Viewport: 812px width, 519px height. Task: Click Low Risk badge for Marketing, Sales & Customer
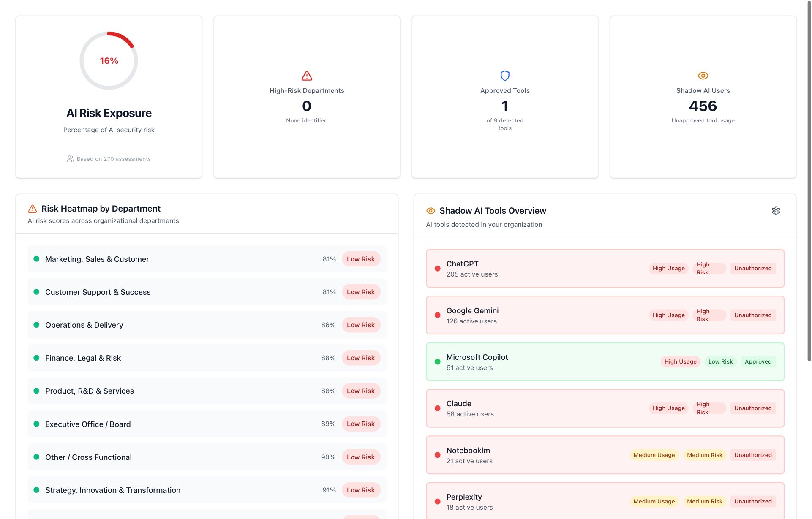tap(361, 259)
